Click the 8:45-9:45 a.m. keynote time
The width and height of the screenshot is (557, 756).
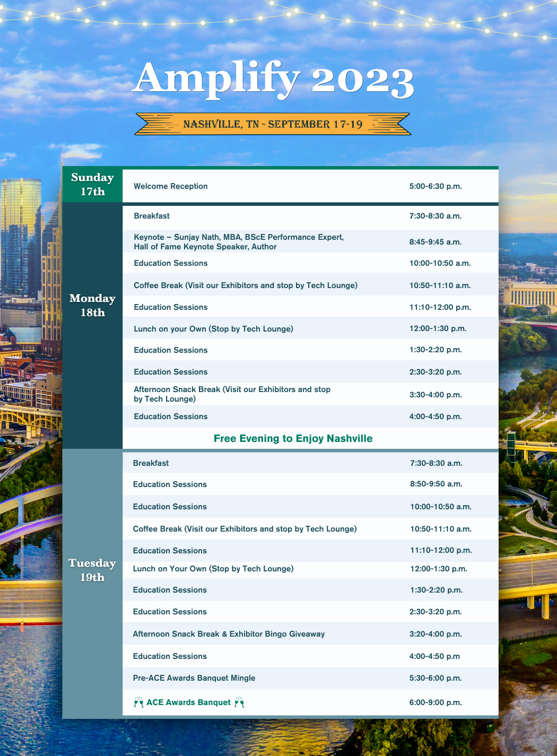436,242
